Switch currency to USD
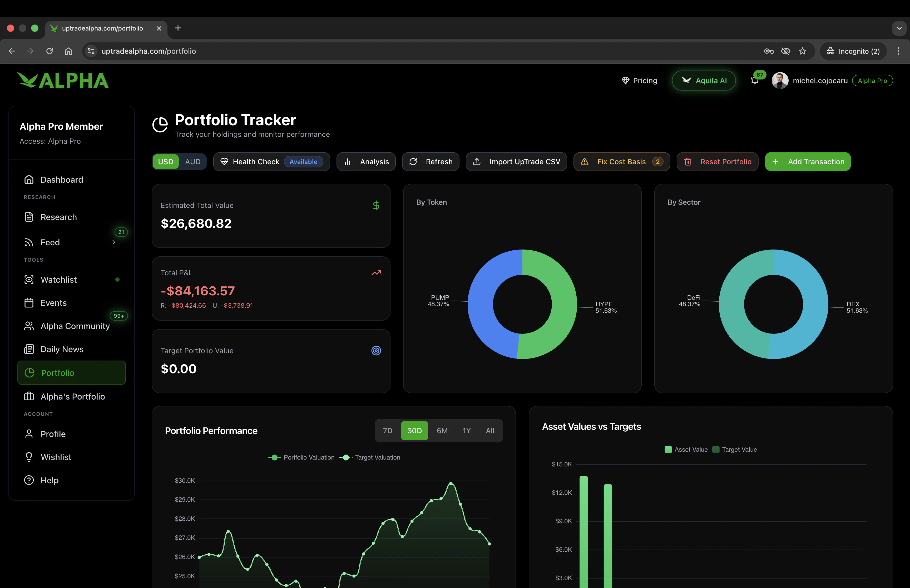 pyautogui.click(x=166, y=162)
